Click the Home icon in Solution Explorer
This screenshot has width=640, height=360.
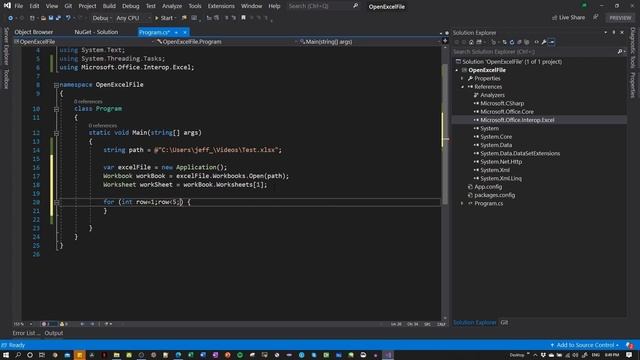[x=471, y=42]
